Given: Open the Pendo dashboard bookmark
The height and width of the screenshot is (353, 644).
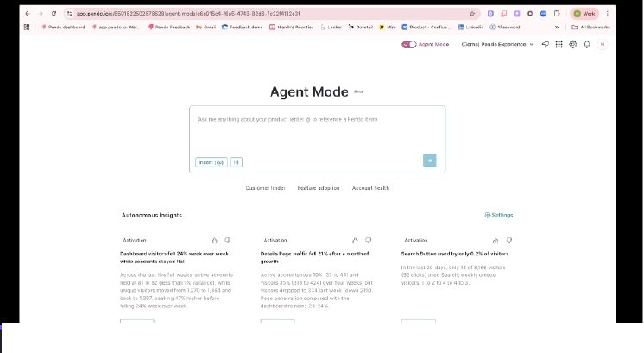Looking at the screenshot, I should tap(63, 27).
